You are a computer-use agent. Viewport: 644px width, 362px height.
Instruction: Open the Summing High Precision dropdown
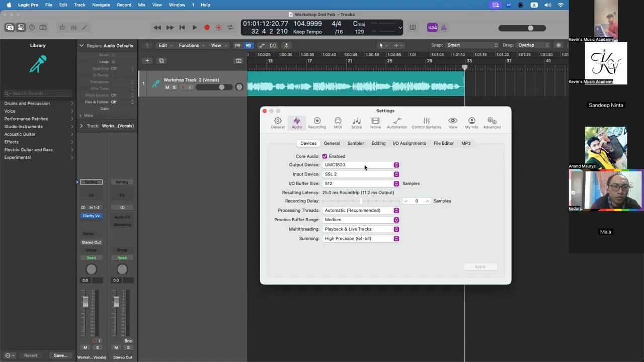(x=361, y=238)
